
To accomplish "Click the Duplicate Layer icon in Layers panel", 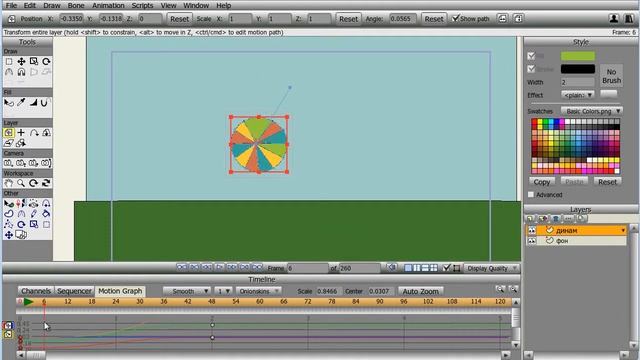I will coord(543,219).
